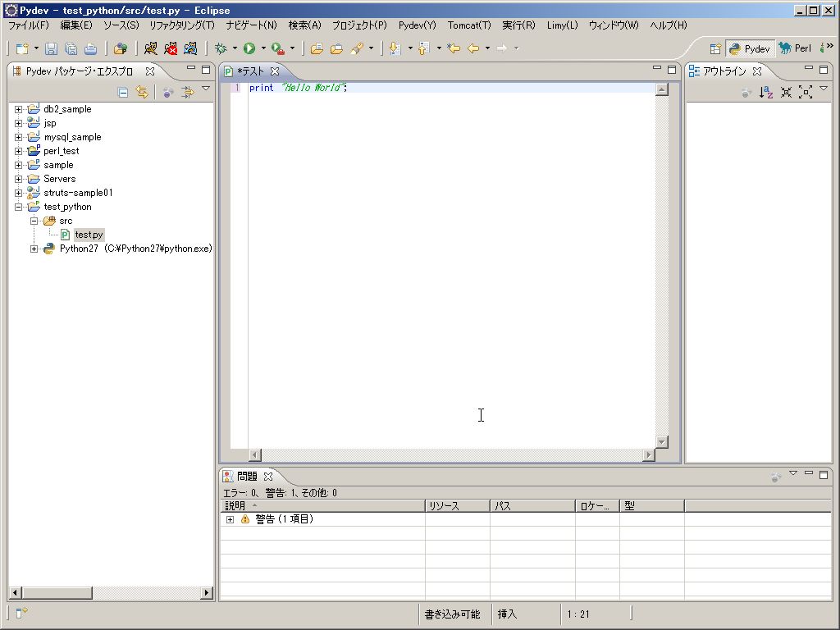Open the Tomcat(T) menu

click(x=469, y=25)
